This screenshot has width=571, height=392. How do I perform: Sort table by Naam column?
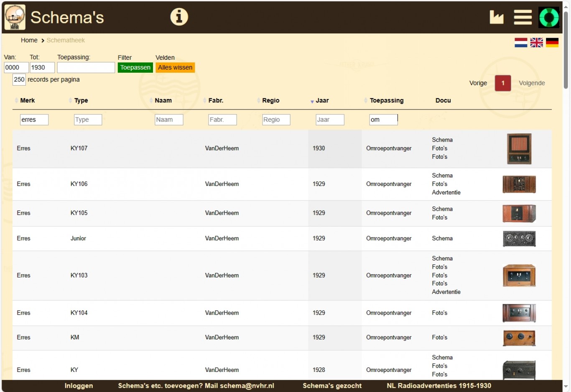click(163, 100)
